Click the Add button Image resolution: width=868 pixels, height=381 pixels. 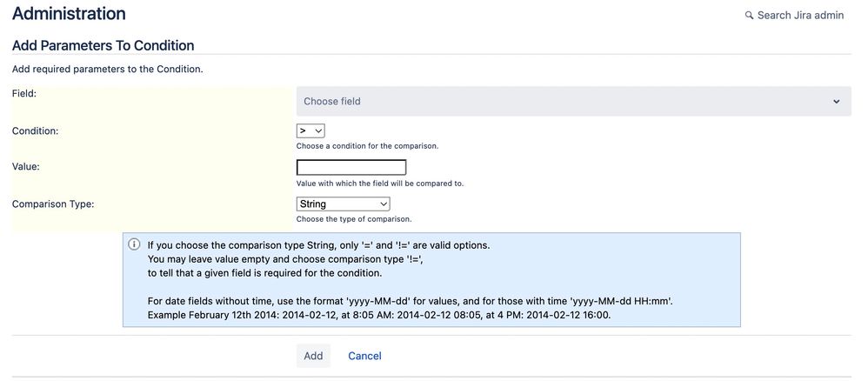click(x=313, y=356)
